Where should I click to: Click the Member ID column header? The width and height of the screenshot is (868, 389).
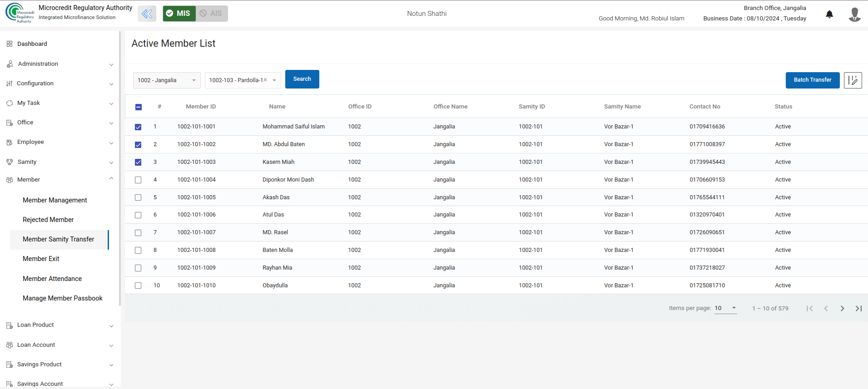201,107
